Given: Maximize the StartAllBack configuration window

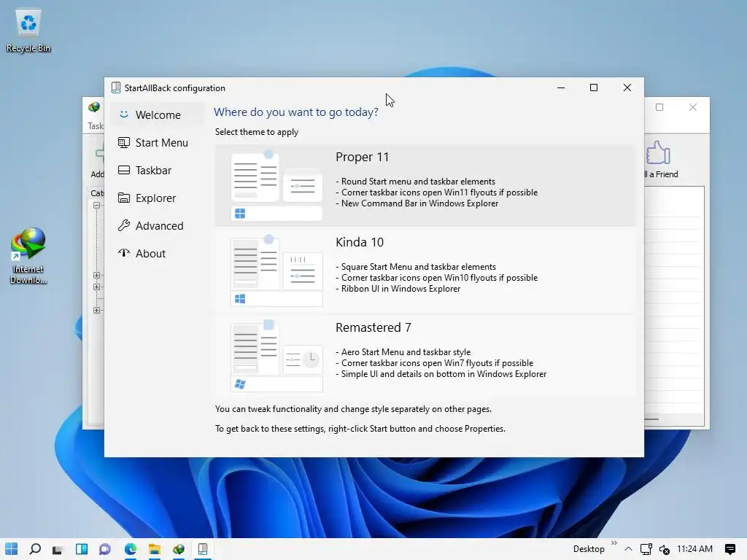Looking at the screenshot, I should (594, 87).
